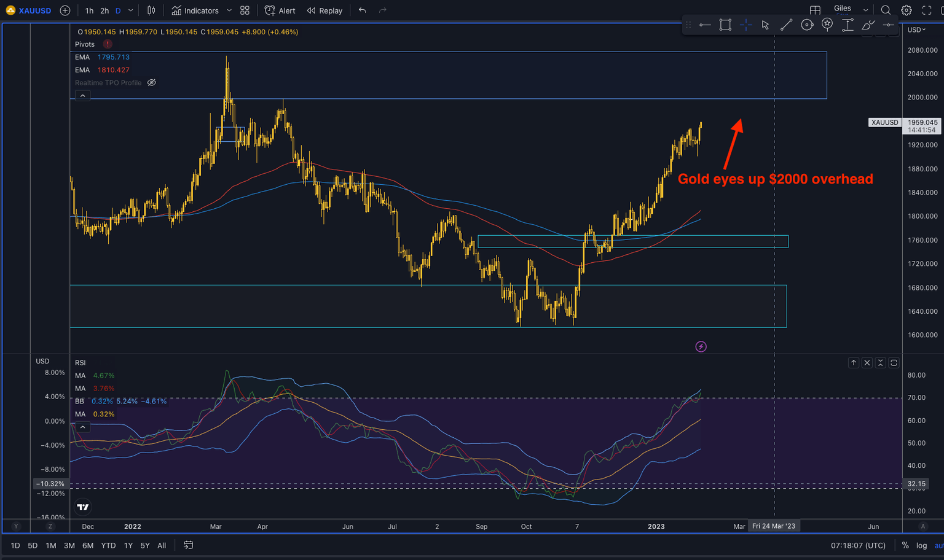Create a new Alert
The width and height of the screenshot is (944, 560).
280,10
